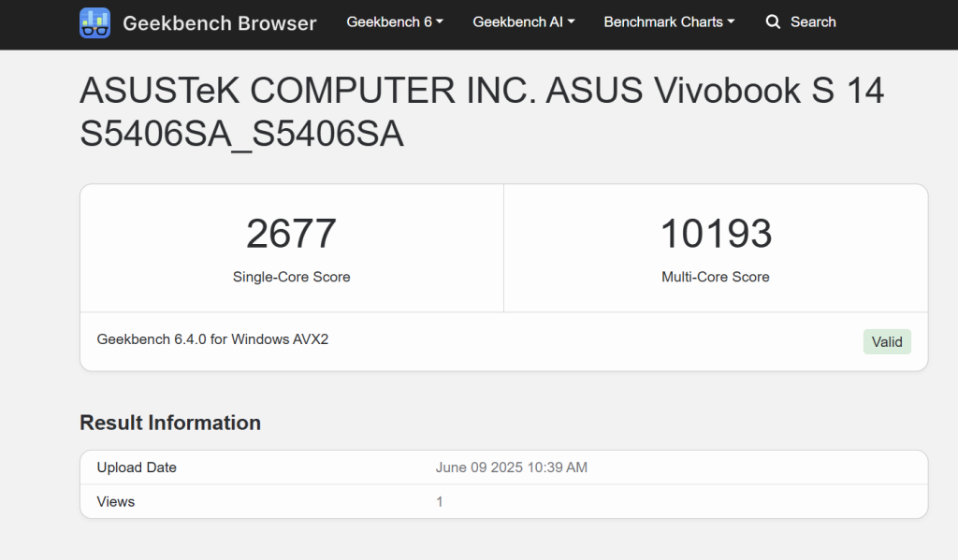958x560 pixels.
Task: Click Geekbench Browser in the header
Action: pos(220,23)
